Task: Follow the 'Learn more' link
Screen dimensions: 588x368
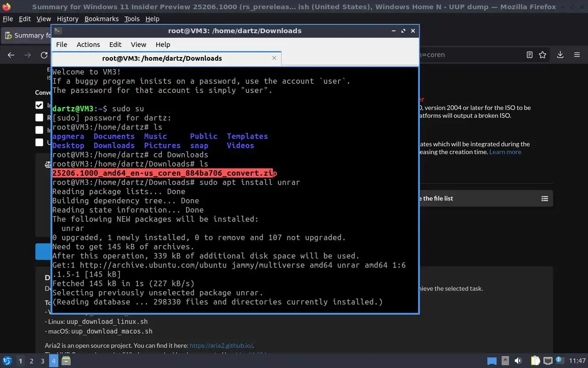Action: point(505,152)
